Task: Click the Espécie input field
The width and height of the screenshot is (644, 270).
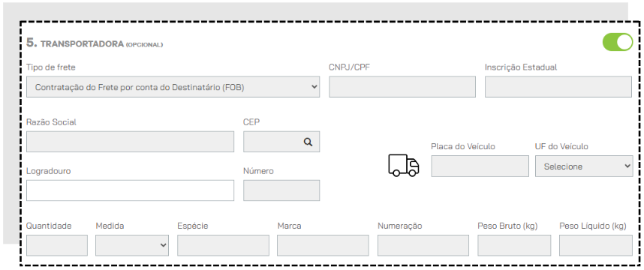Action: point(223,245)
